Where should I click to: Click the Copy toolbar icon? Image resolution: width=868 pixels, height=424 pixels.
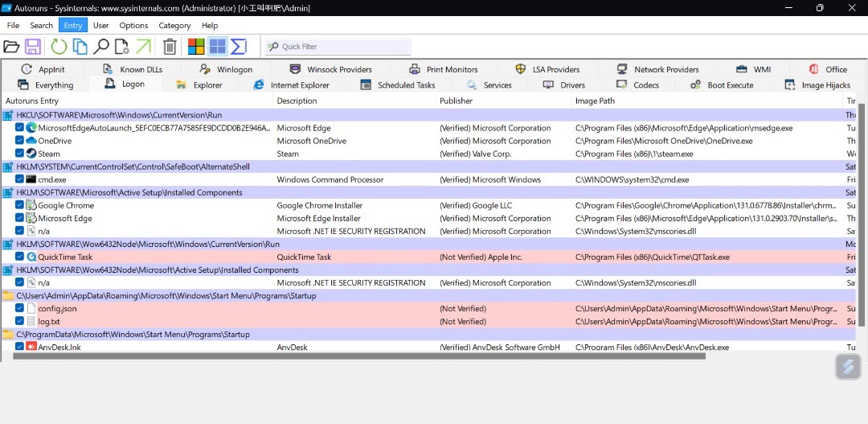[x=80, y=47]
